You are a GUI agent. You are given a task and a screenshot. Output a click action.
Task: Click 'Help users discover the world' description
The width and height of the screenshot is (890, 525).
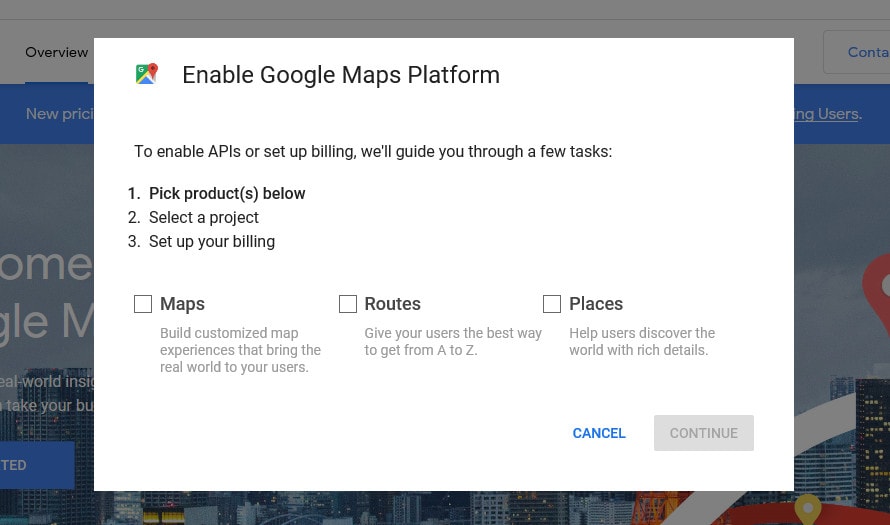click(642, 342)
